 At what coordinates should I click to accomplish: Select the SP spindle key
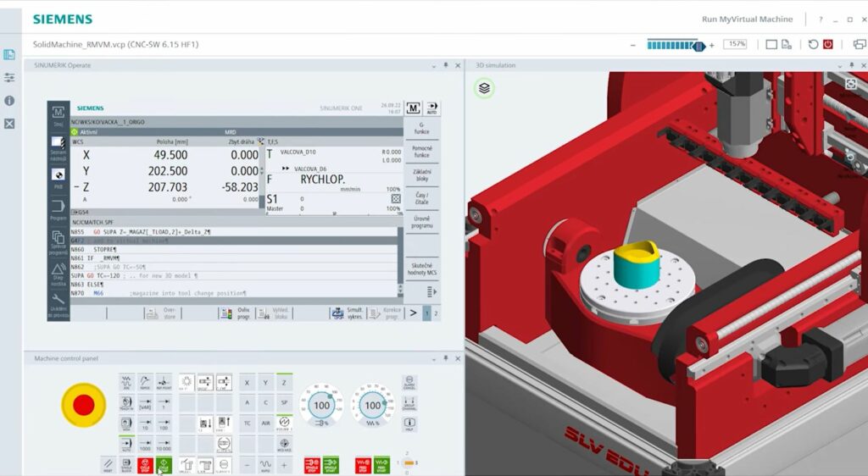click(x=284, y=403)
